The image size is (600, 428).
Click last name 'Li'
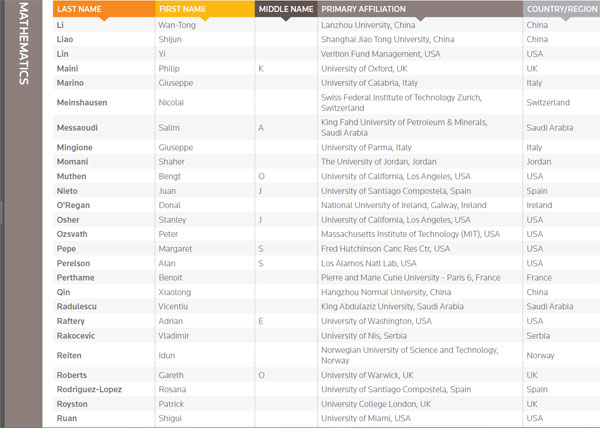point(60,25)
